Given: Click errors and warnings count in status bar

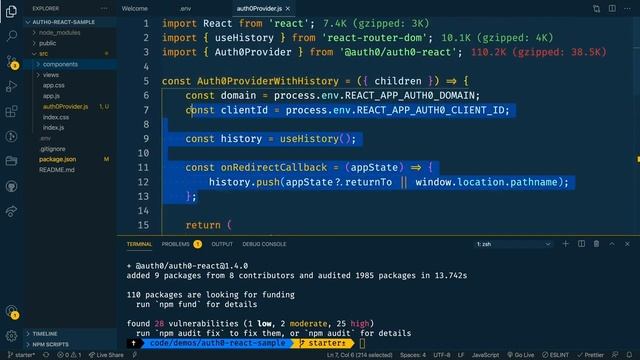Looking at the screenshot, I should coord(69,355).
